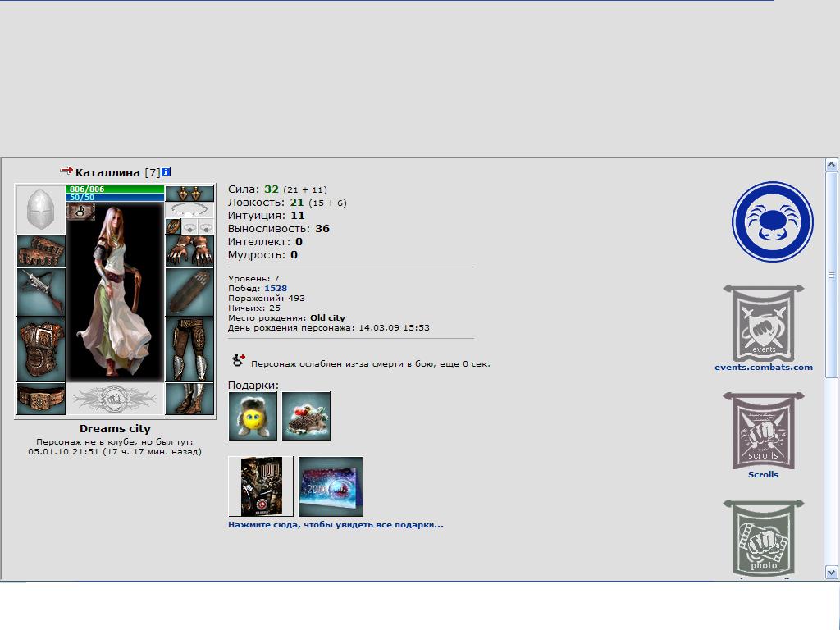The height and width of the screenshot is (630, 840).
Task: Select the crossbow weapon slot
Action: click(x=41, y=293)
